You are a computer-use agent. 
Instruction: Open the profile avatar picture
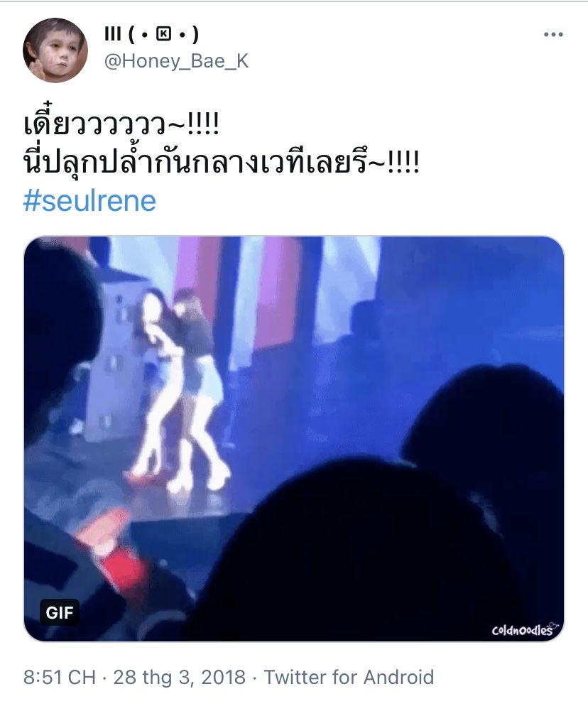pos(55,50)
